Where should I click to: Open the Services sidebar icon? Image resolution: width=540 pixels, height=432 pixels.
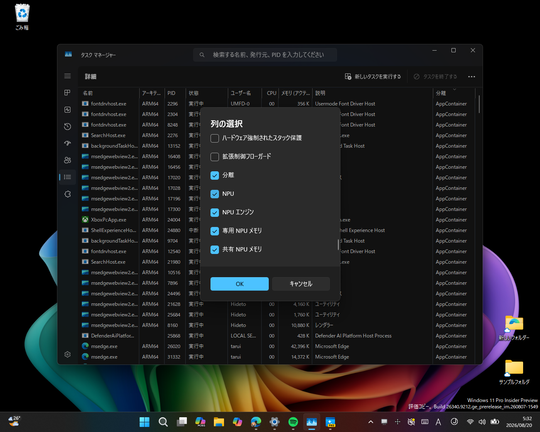68,194
